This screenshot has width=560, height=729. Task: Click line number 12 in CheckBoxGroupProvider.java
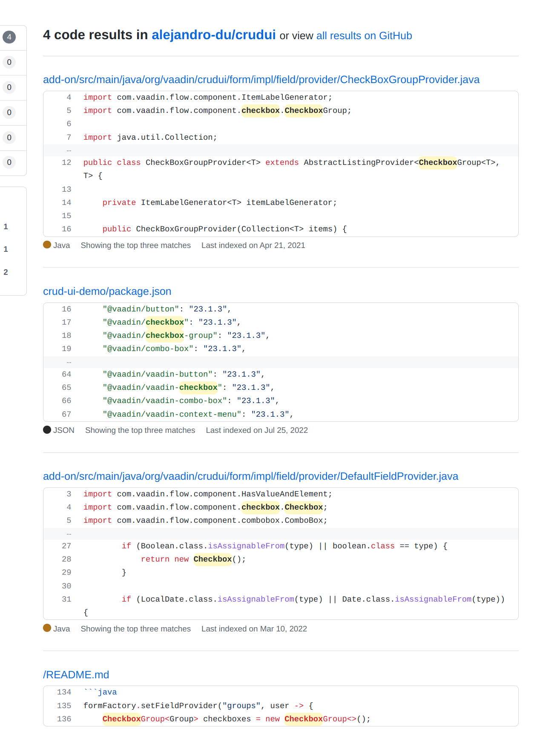tap(66, 162)
